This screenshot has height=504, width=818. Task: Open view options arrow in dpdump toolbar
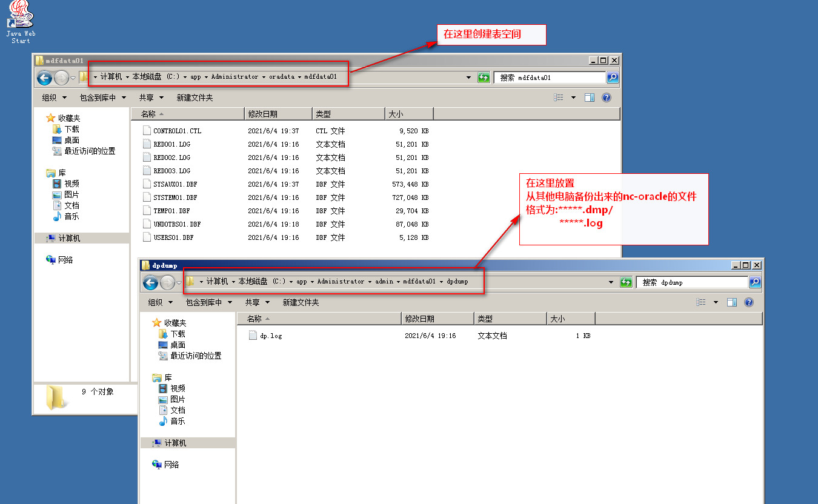click(716, 302)
